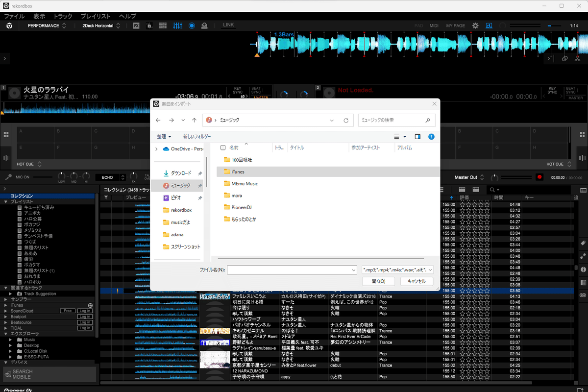Open the related tracks icon on right edge
This screenshot has height=392, width=588.
pos(583,256)
